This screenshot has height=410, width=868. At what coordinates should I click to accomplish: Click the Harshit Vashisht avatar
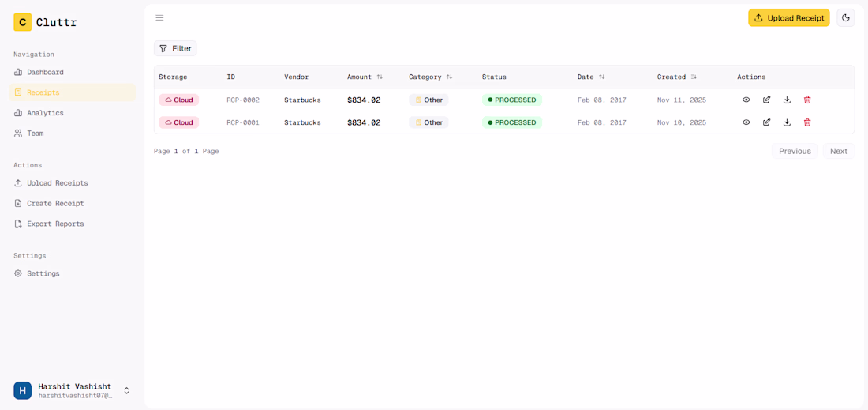click(x=23, y=390)
